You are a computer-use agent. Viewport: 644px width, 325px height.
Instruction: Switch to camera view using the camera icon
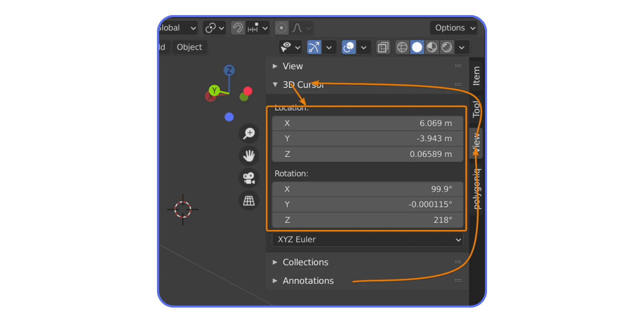[x=249, y=178]
